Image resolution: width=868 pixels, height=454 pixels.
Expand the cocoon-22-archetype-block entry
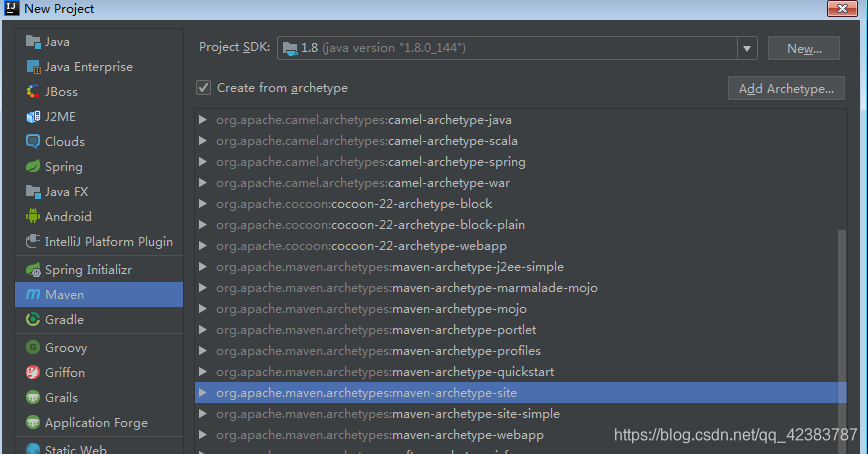203,204
